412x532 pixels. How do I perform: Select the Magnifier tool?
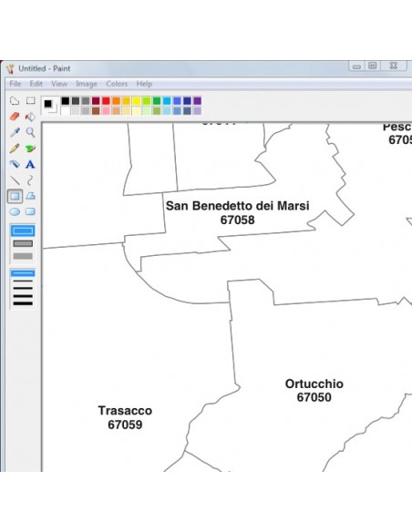point(31,132)
